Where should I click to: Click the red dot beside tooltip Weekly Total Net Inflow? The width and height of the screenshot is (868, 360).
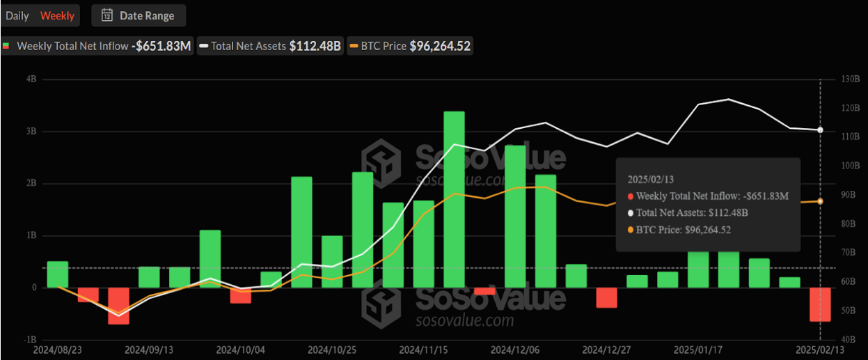[631, 196]
